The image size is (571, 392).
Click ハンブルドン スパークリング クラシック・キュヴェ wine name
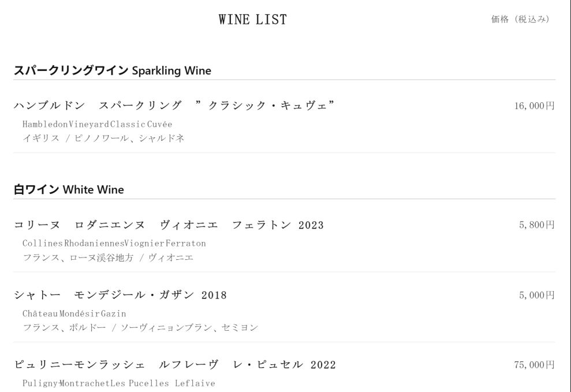tap(174, 106)
